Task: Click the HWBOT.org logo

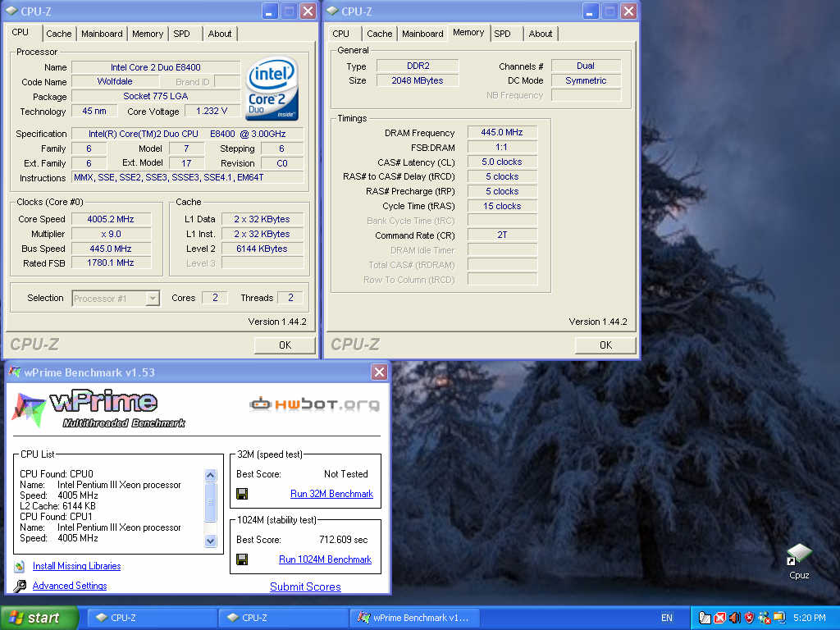Action: 314,404
